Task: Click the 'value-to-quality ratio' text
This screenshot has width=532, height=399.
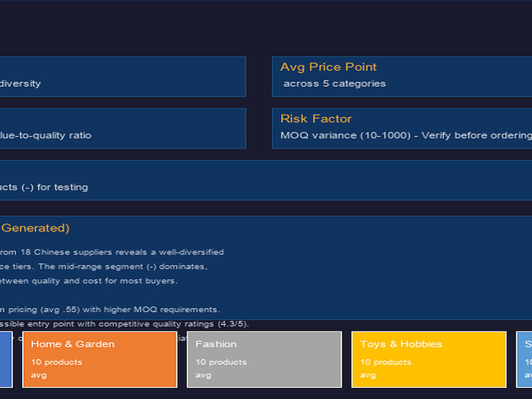Action: tap(46, 135)
